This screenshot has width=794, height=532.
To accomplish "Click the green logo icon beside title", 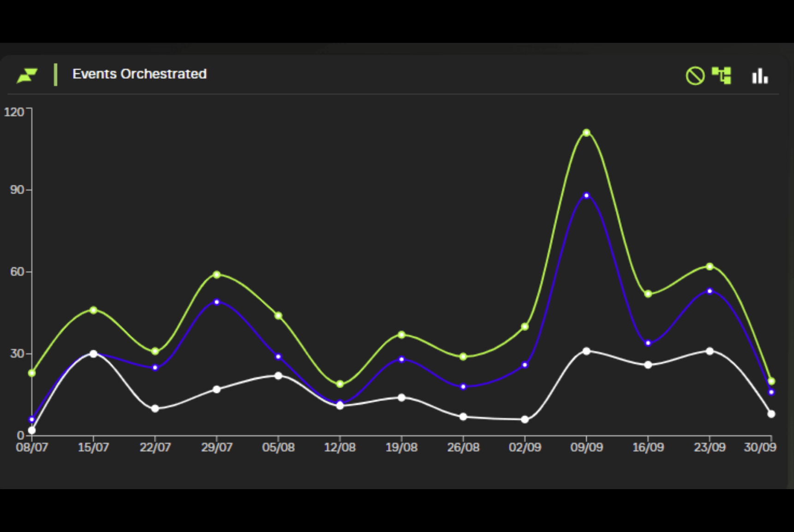I will [x=27, y=75].
